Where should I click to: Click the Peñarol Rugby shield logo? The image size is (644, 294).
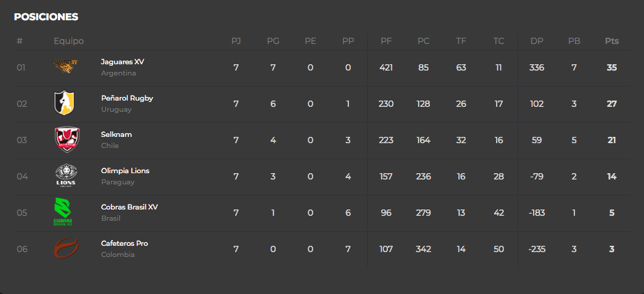pyautogui.click(x=64, y=103)
